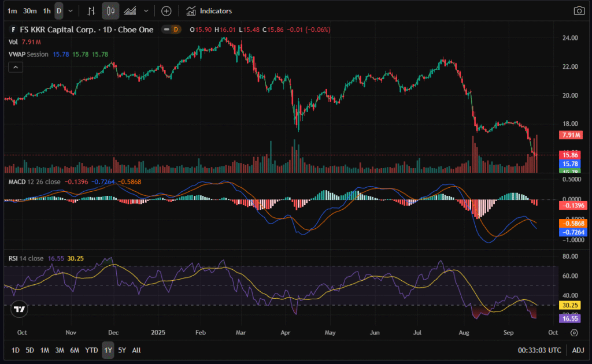Screen dimensions: 592x364
Task: Switch to the 5Y date range
Action: click(x=122, y=350)
